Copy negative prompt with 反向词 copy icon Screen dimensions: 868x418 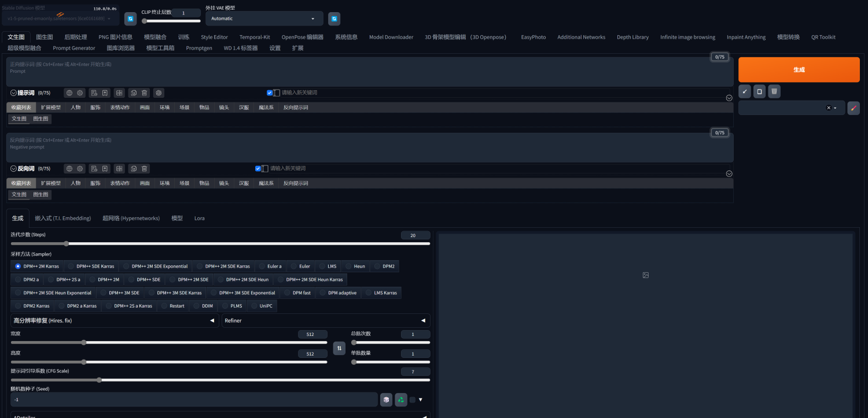click(x=133, y=169)
